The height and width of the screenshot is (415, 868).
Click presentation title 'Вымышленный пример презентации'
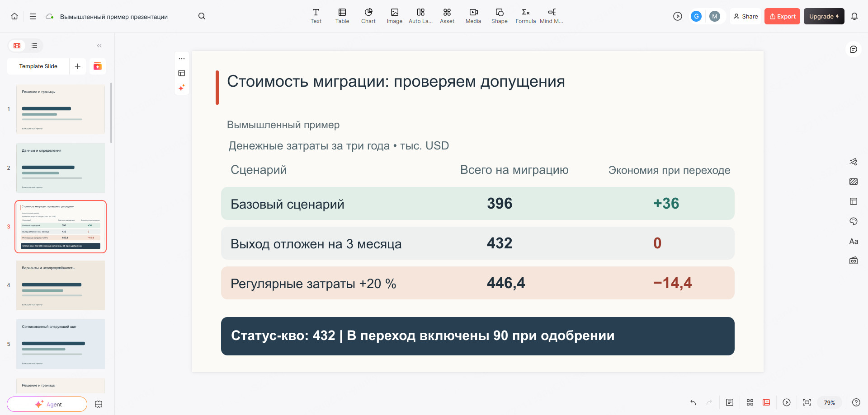click(114, 17)
